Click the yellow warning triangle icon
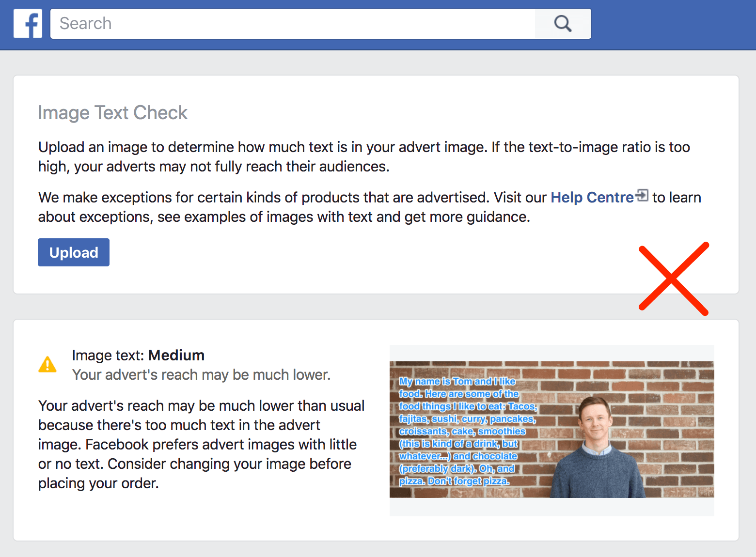 (47, 365)
